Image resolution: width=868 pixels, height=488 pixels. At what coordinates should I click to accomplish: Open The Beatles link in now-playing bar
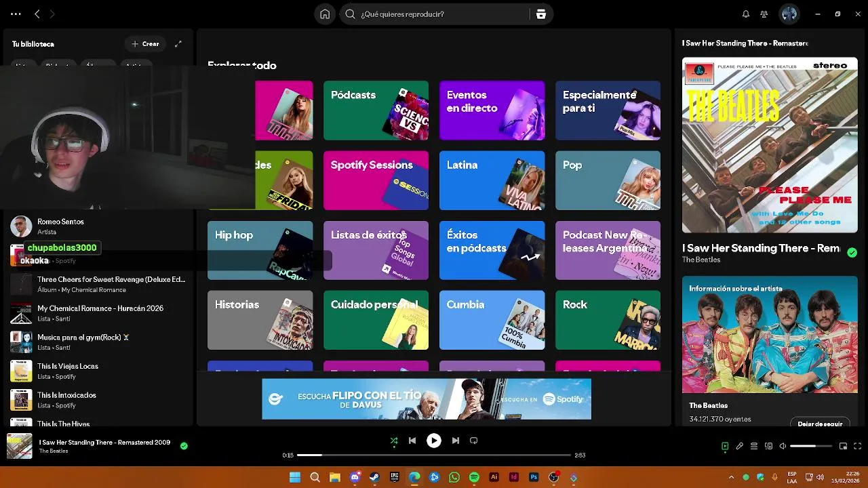54,451
